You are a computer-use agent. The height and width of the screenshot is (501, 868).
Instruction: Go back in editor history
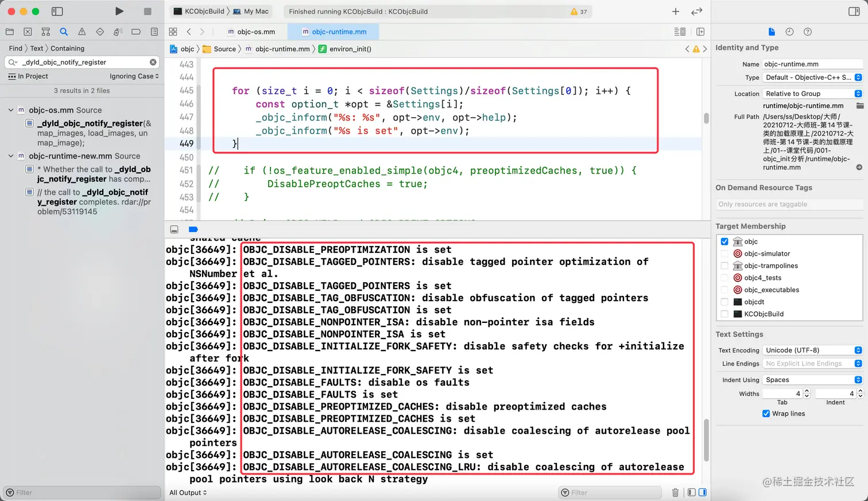tap(188, 32)
